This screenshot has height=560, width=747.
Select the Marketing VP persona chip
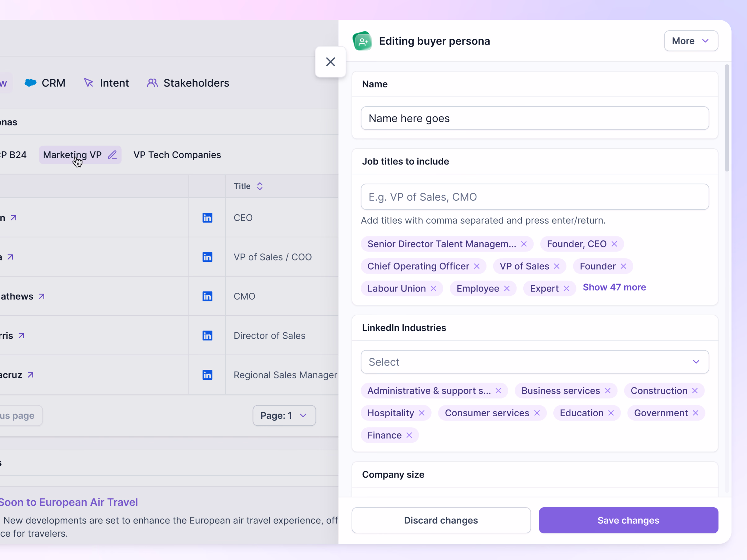(x=80, y=155)
